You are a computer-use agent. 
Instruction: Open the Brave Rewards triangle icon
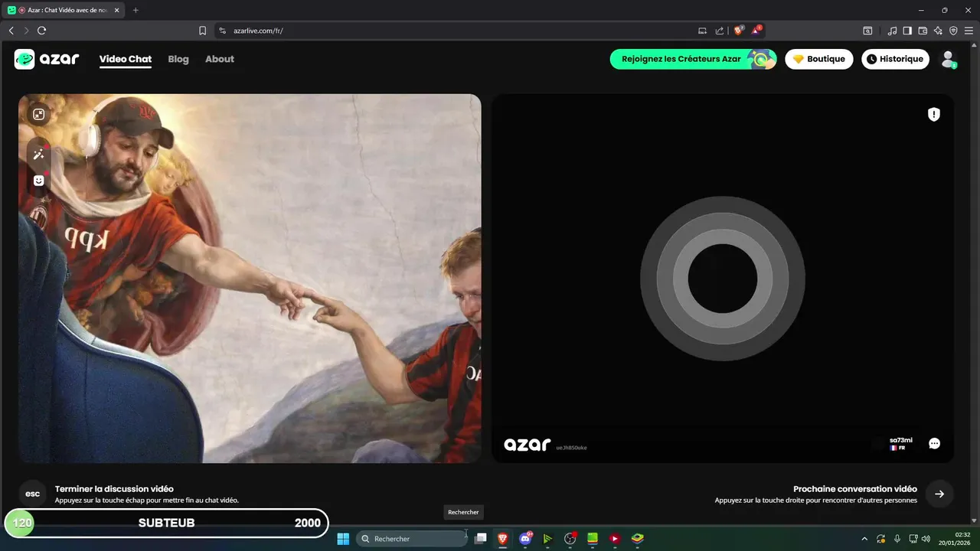pos(756,31)
